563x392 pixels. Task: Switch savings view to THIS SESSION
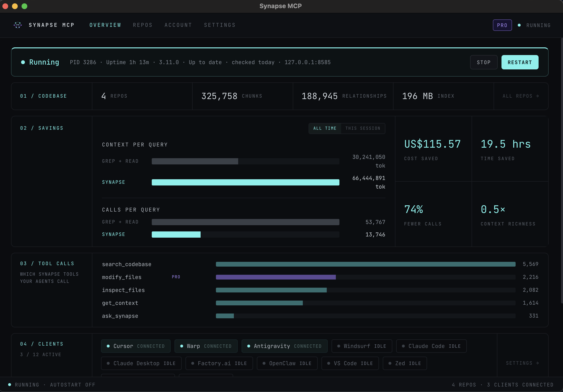pyautogui.click(x=363, y=128)
